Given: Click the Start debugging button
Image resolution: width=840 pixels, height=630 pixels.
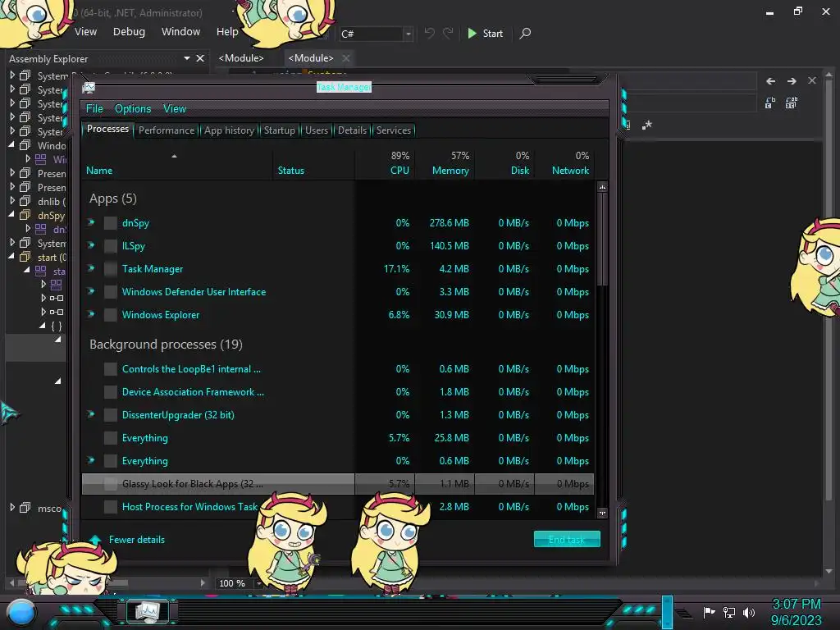Looking at the screenshot, I should (486, 33).
